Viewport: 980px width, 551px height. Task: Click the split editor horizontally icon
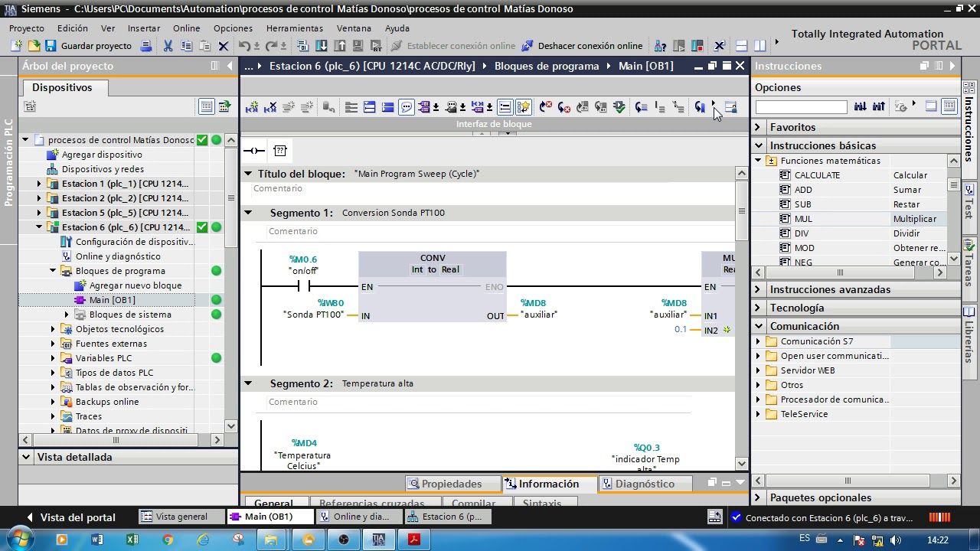point(741,46)
